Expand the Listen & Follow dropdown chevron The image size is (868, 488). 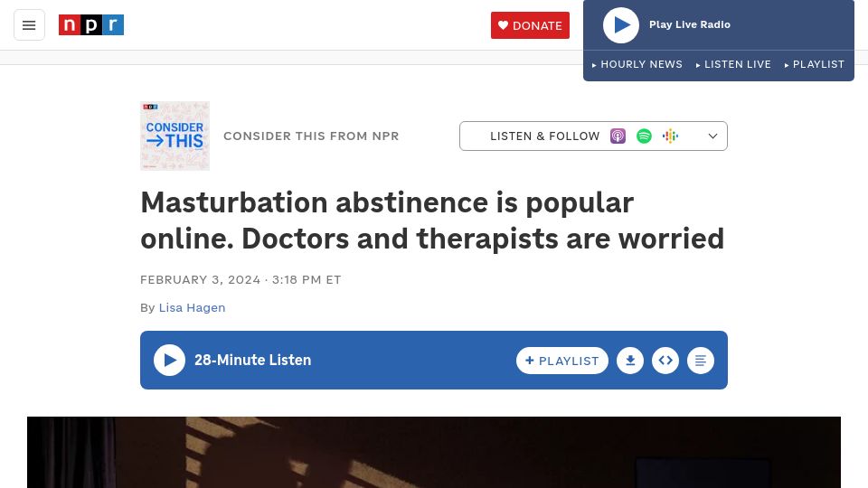pyautogui.click(x=713, y=136)
